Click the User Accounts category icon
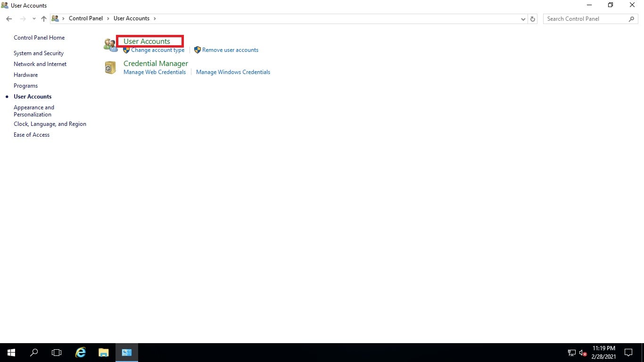 (x=110, y=45)
